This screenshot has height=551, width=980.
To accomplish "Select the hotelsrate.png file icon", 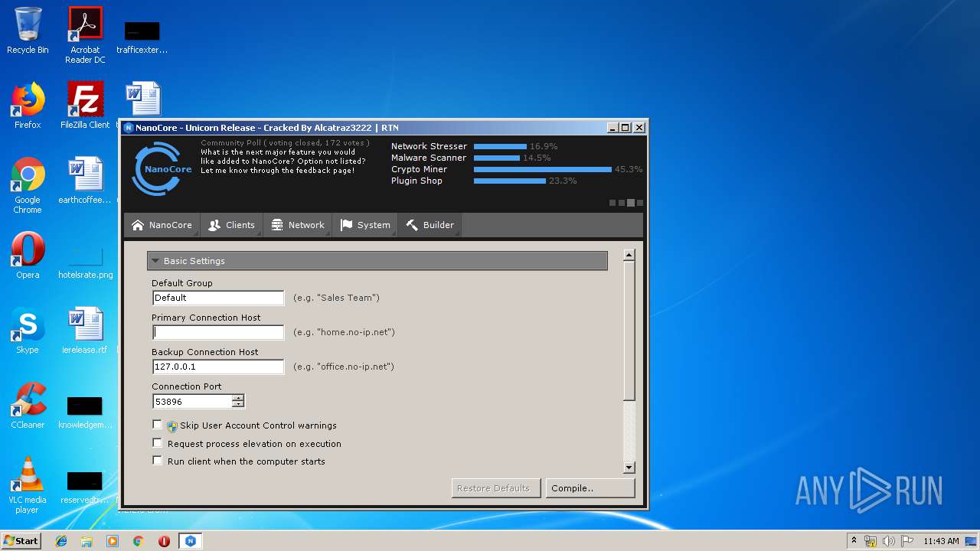I will (85, 262).
